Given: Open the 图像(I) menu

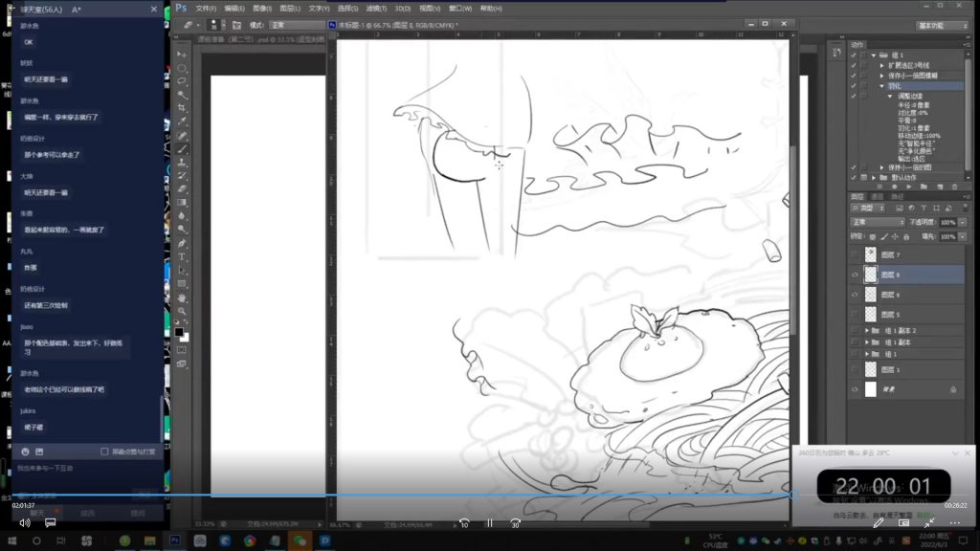Looking at the screenshot, I should coord(261,8).
